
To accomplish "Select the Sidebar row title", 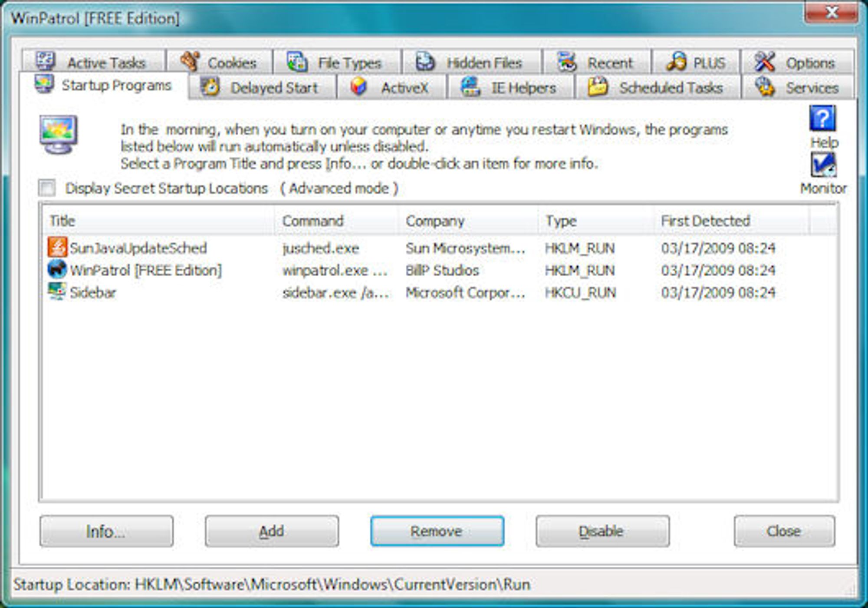I will click(93, 292).
